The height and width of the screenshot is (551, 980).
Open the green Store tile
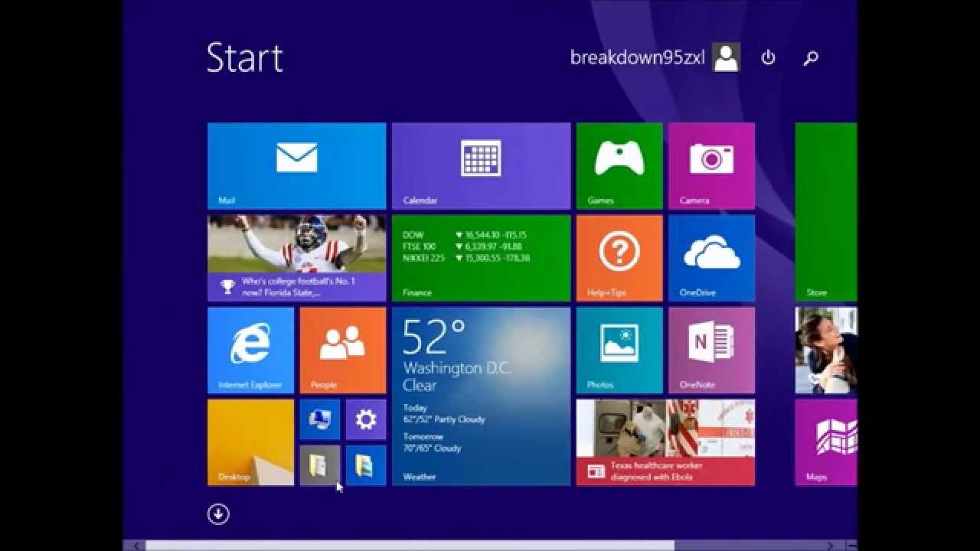click(x=826, y=212)
